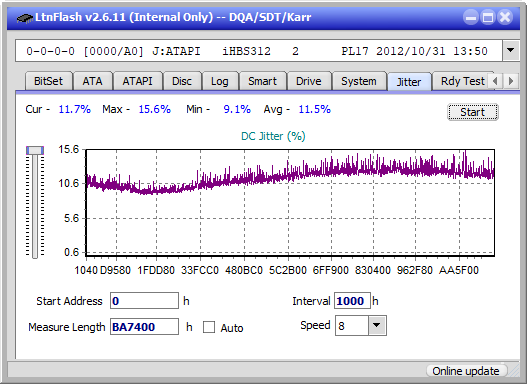Image resolution: width=527 pixels, height=384 pixels.
Task: Open the Disc tab
Action: click(x=182, y=81)
